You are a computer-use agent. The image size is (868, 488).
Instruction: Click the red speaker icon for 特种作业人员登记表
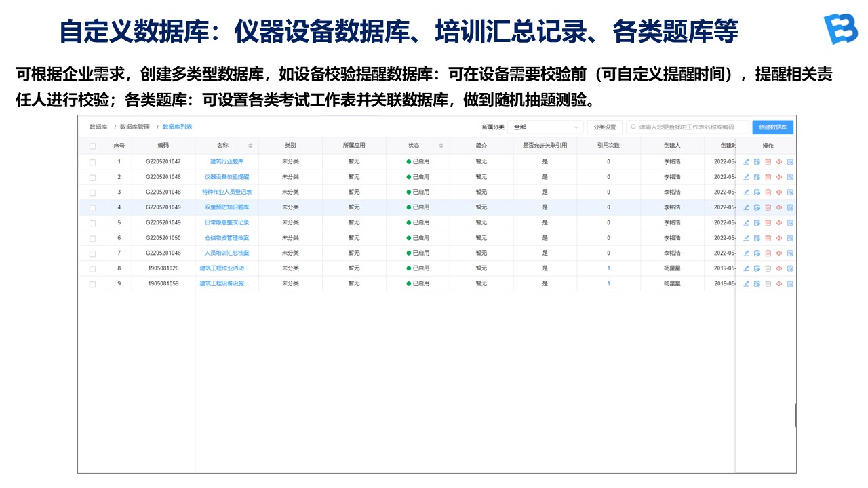(x=778, y=192)
